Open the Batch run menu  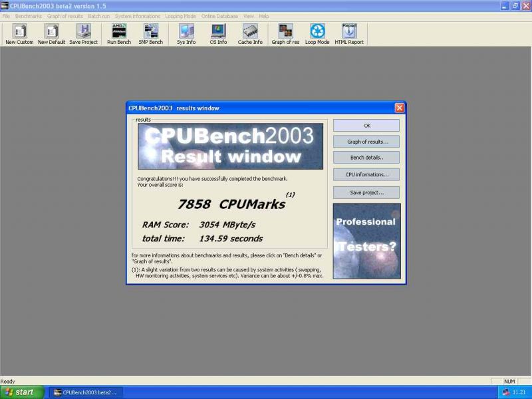click(98, 16)
